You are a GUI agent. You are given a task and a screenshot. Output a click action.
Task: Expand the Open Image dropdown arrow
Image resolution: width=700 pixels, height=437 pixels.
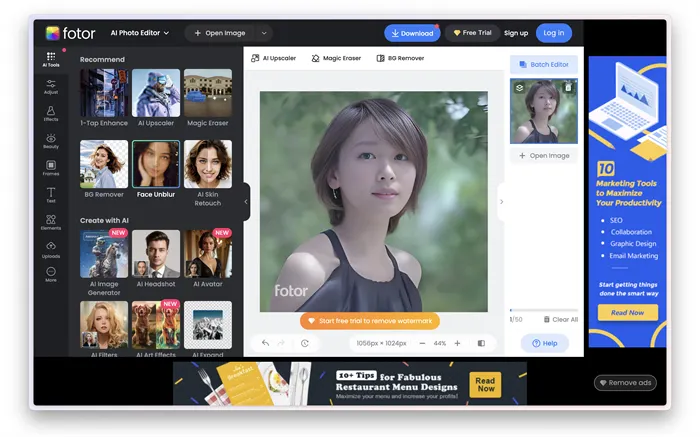tap(264, 33)
